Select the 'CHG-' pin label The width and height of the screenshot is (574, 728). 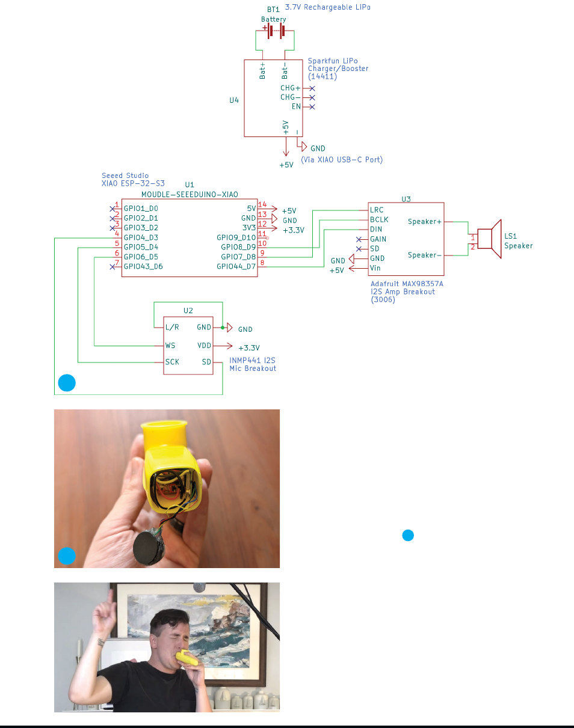291,97
